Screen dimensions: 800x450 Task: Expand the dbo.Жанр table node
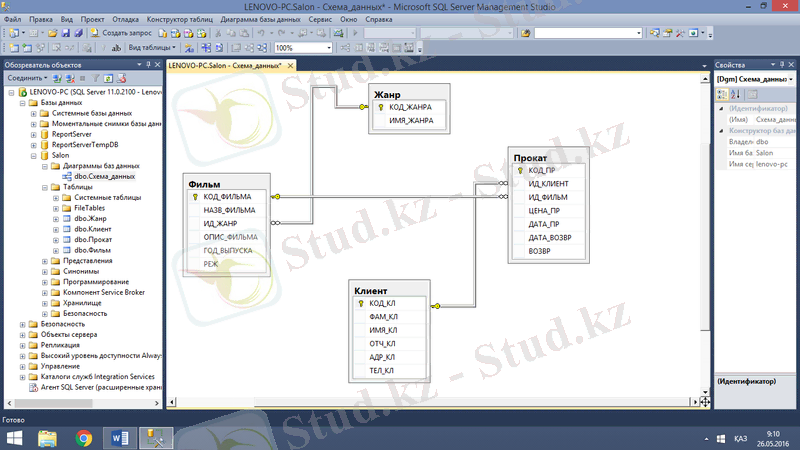point(56,219)
